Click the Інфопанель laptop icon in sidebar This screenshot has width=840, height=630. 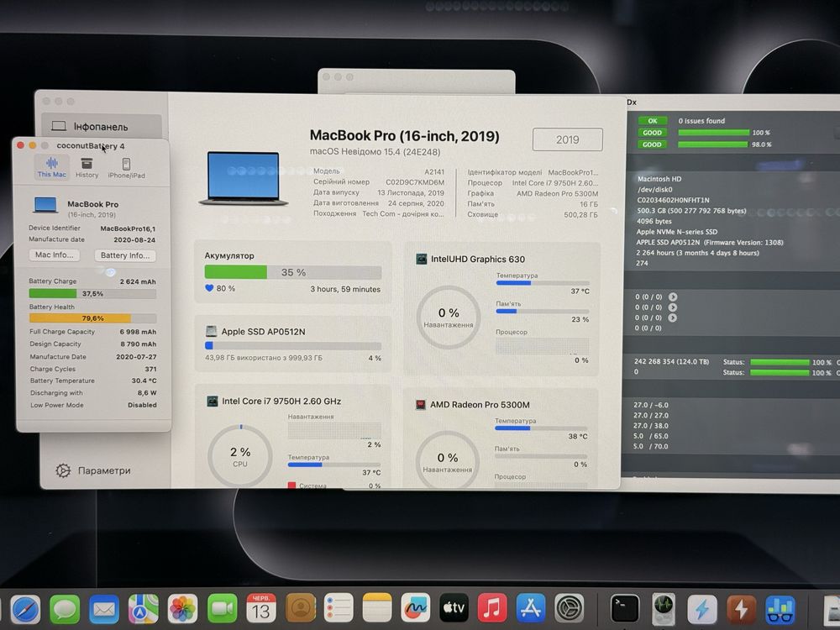pyautogui.click(x=59, y=127)
